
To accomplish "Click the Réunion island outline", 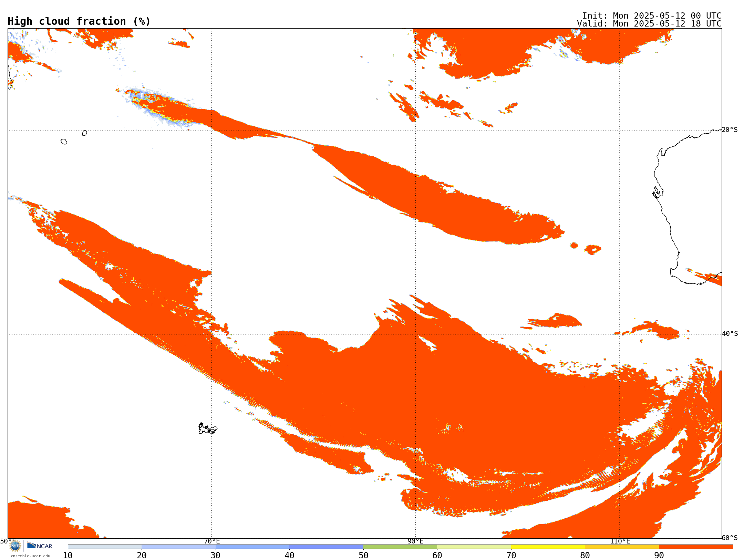I will click(64, 142).
